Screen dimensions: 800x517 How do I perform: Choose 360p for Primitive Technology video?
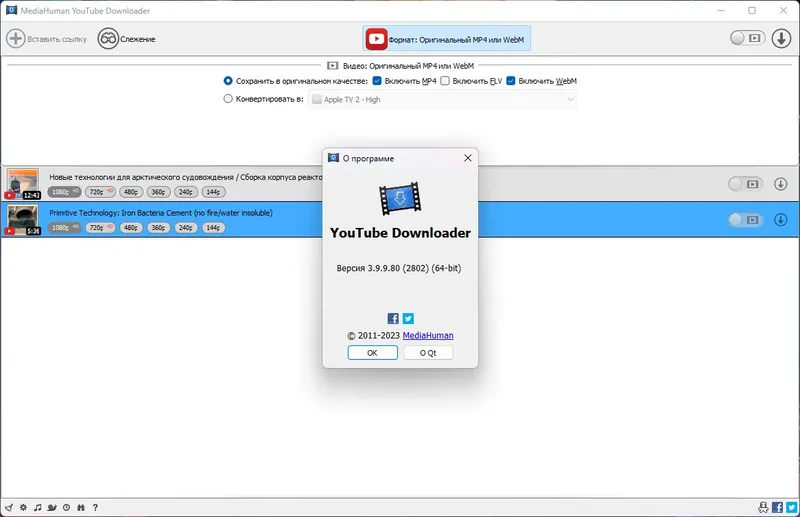point(159,228)
